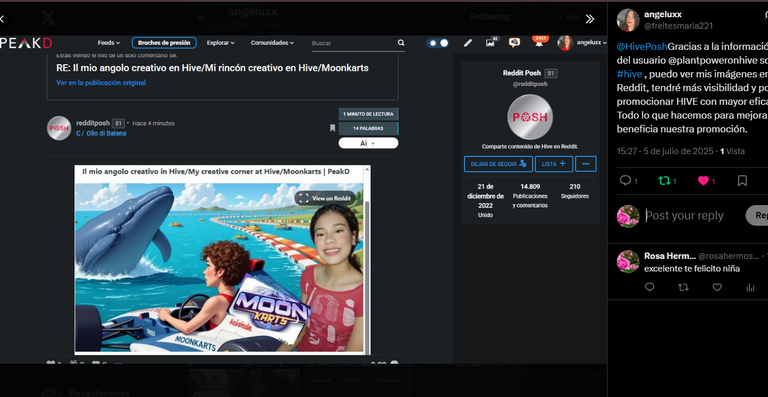View analytics icon on Rosa Hermosa's comment
The height and width of the screenshot is (397, 768).
point(750,287)
